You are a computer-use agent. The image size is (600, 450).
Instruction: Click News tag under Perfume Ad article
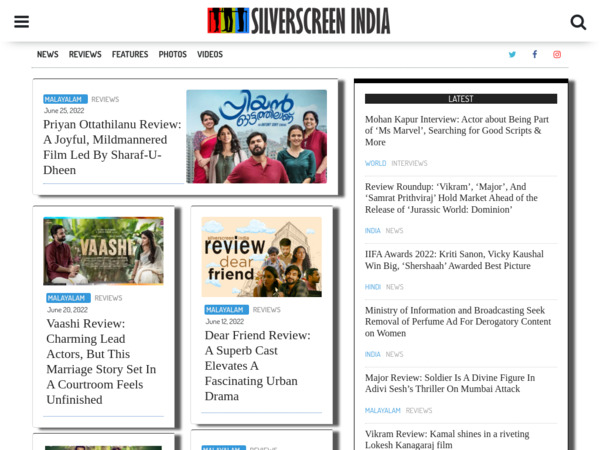pyautogui.click(x=394, y=354)
